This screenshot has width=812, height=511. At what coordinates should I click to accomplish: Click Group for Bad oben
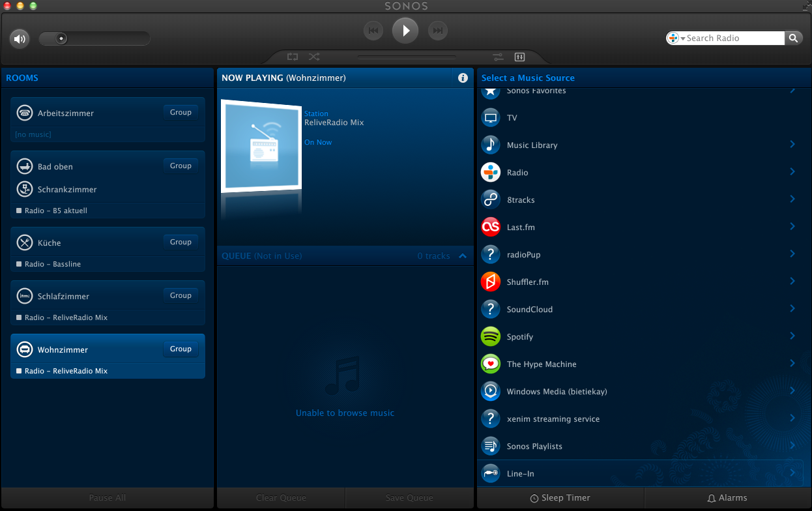(181, 166)
